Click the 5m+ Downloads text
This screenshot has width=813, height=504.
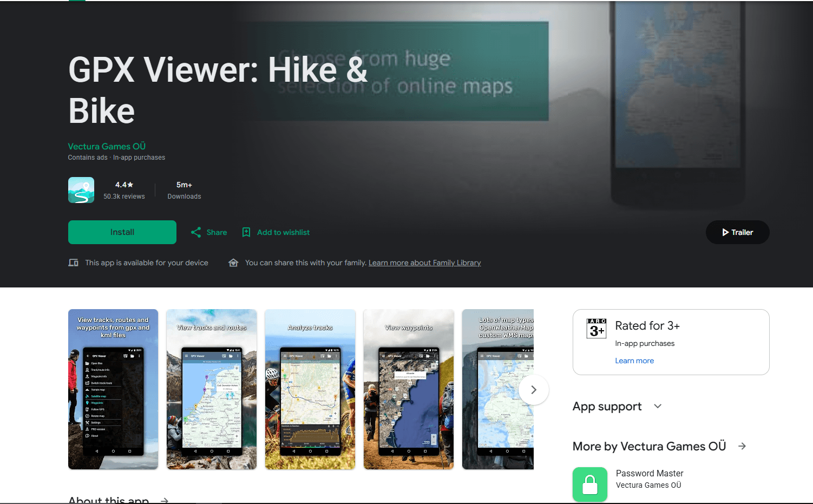(184, 191)
